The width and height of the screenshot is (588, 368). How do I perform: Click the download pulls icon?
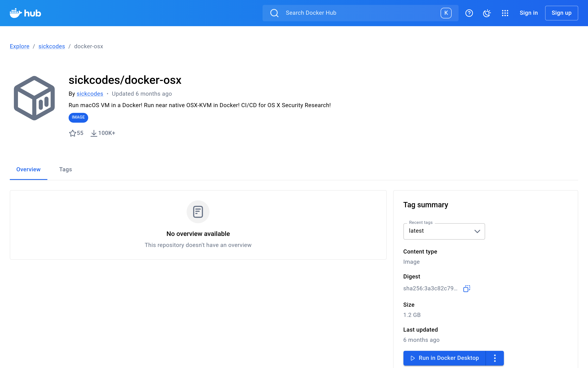click(94, 133)
